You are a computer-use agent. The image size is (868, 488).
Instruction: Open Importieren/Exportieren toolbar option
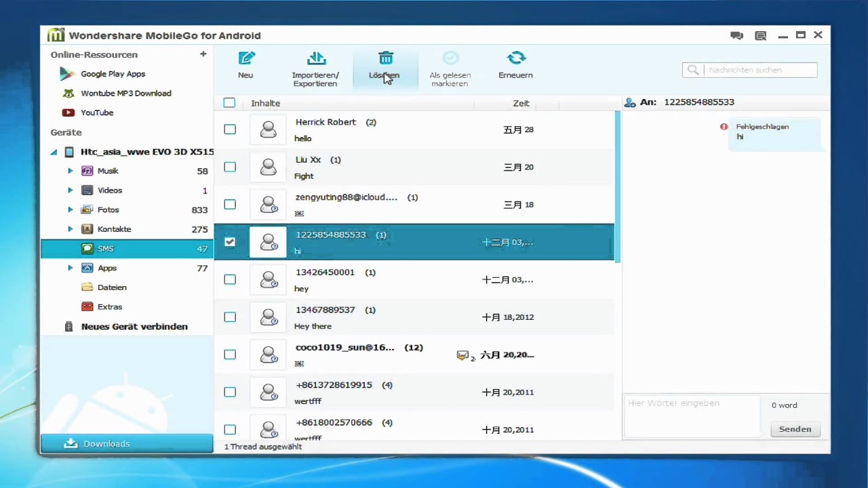[315, 68]
